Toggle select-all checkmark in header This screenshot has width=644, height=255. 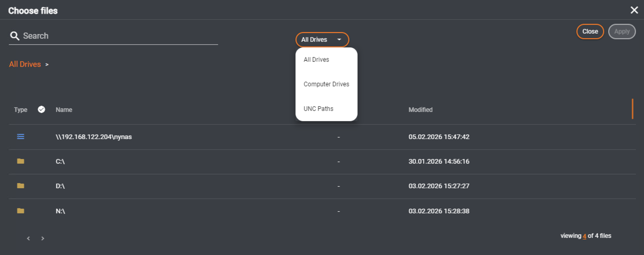click(41, 109)
